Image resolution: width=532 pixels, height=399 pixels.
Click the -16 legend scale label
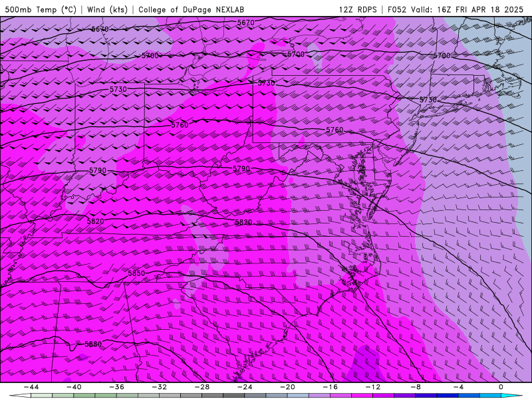(330, 387)
